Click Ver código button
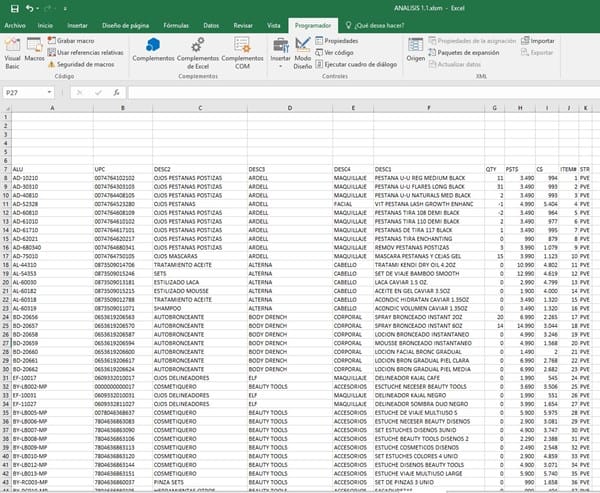 (337, 52)
